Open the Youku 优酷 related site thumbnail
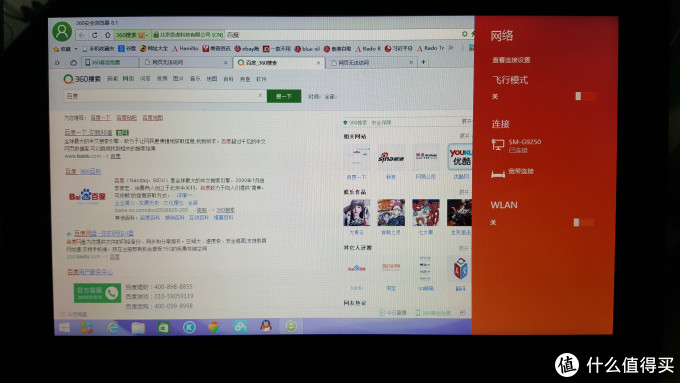 (460, 157)
